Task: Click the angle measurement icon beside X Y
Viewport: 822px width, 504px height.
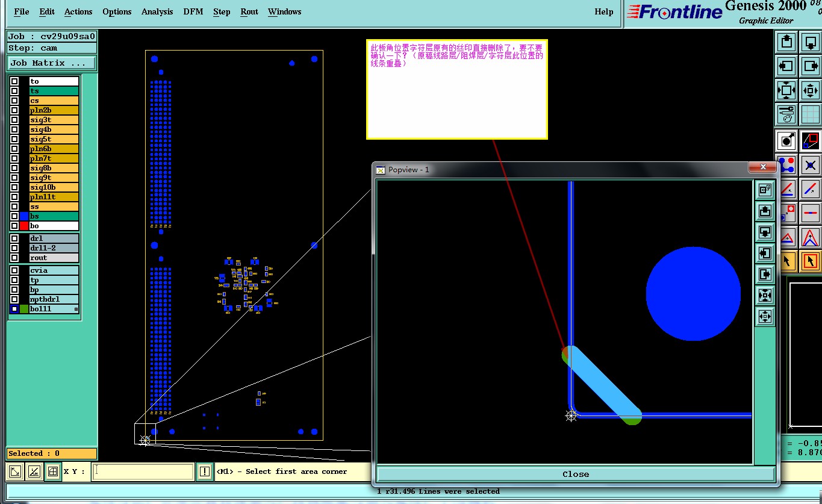Action: pyautogui.click(x=34, y=471)
